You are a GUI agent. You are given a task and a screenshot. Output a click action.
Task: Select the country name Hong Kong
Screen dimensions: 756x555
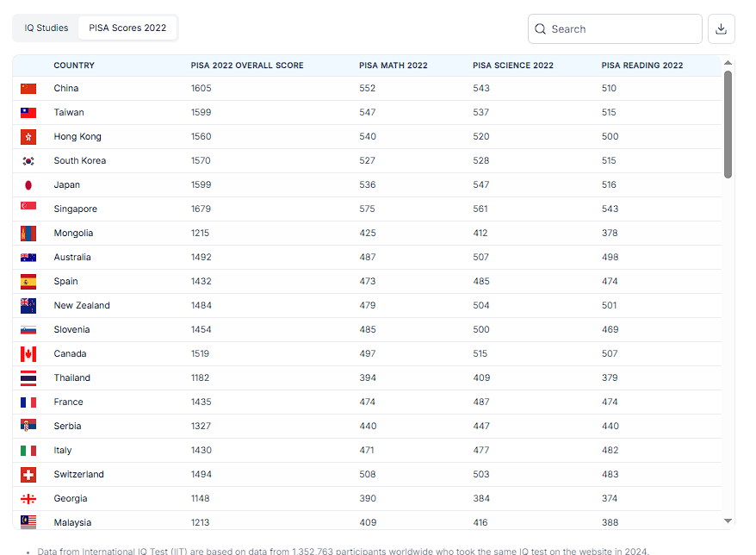77,136
